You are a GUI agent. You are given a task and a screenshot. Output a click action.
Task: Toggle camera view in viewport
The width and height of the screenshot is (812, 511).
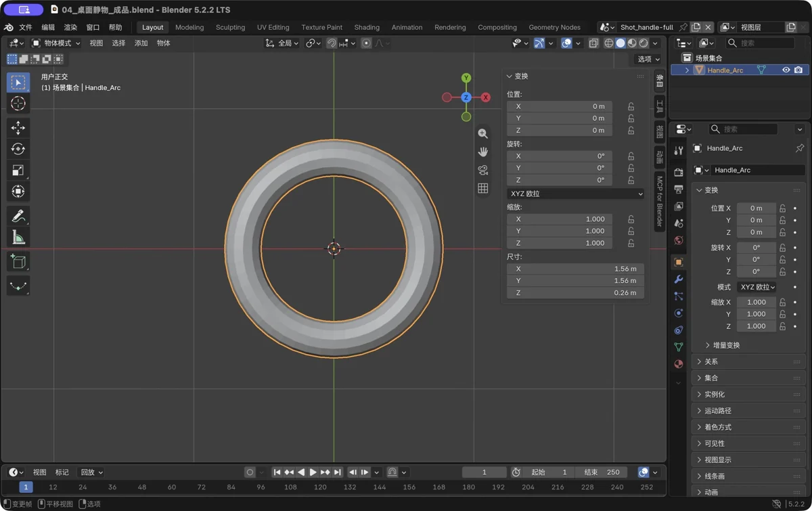(x=483, y=170)
